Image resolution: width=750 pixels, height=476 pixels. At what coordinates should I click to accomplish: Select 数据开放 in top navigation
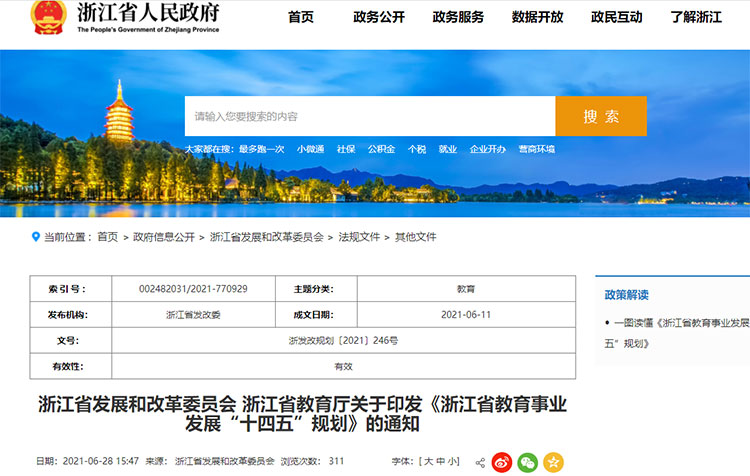point(537,17)
